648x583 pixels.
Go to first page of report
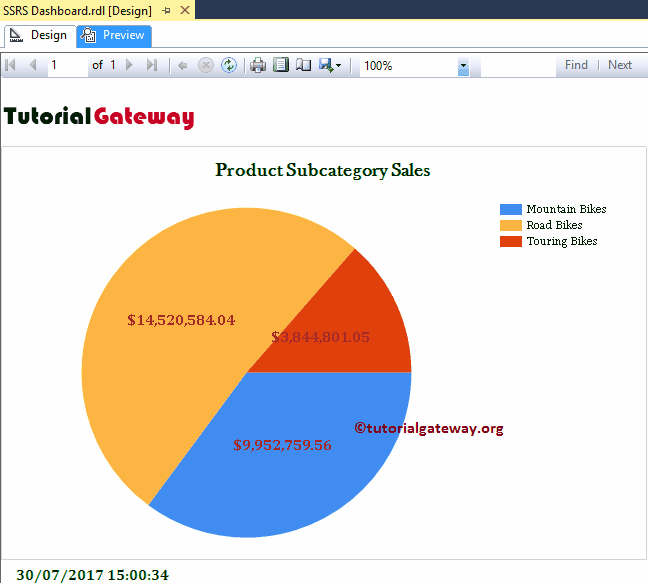pyautogui.click(x=11, y=65)
